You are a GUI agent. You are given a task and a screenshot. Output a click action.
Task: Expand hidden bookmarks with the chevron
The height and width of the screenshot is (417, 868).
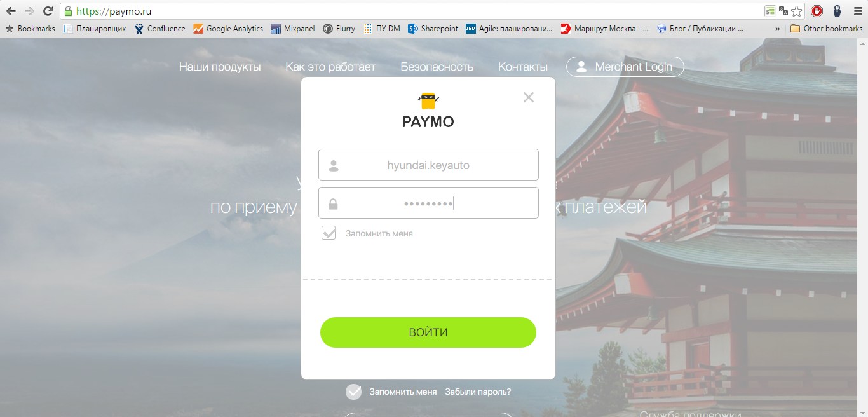click(778, 29)
